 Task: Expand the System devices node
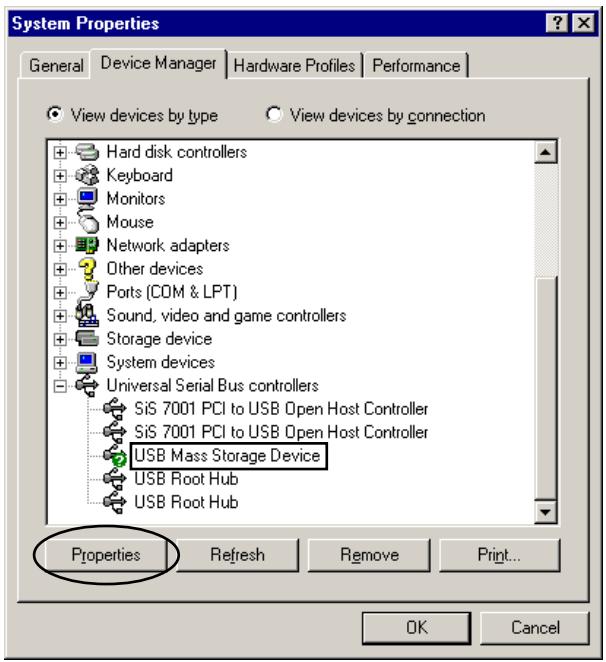60,363
